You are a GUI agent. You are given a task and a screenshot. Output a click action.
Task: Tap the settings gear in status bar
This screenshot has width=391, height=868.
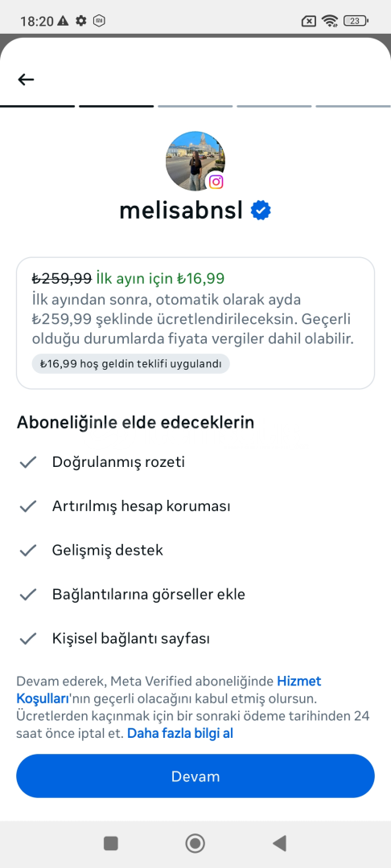coord(81,21)
